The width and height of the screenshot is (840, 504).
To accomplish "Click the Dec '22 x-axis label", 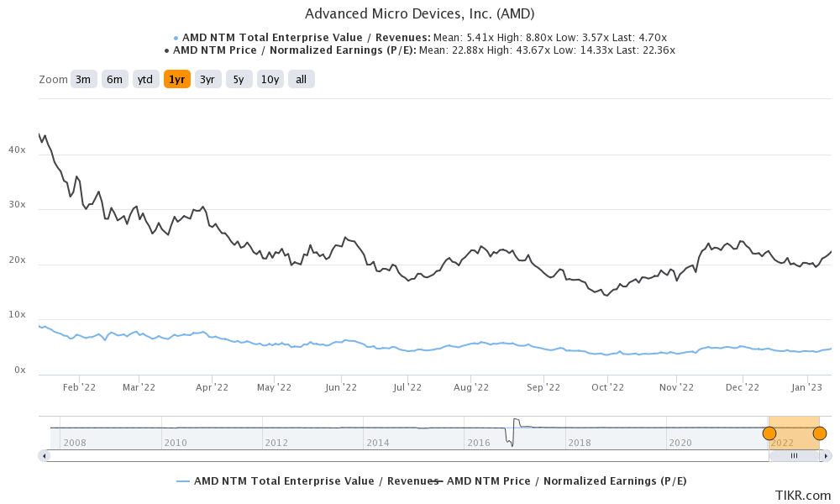I will coord(743,387).
